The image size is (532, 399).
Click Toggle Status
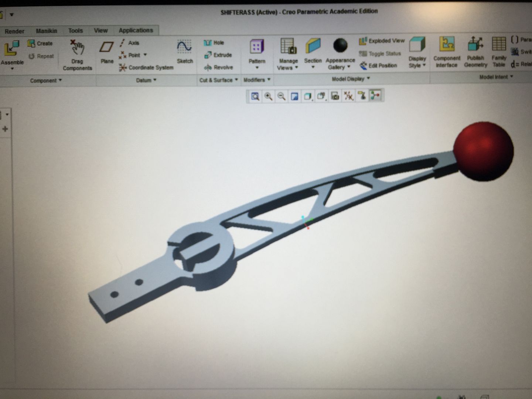point(380,54)
